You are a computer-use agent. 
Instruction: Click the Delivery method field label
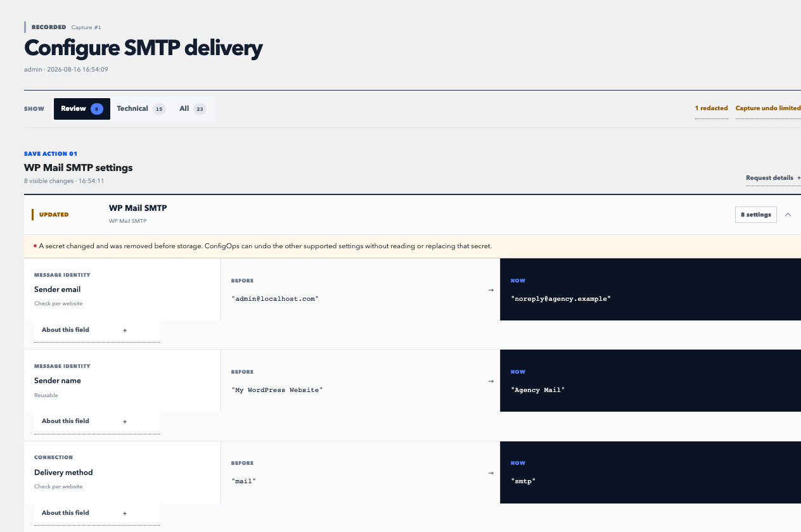pos(63,472)
